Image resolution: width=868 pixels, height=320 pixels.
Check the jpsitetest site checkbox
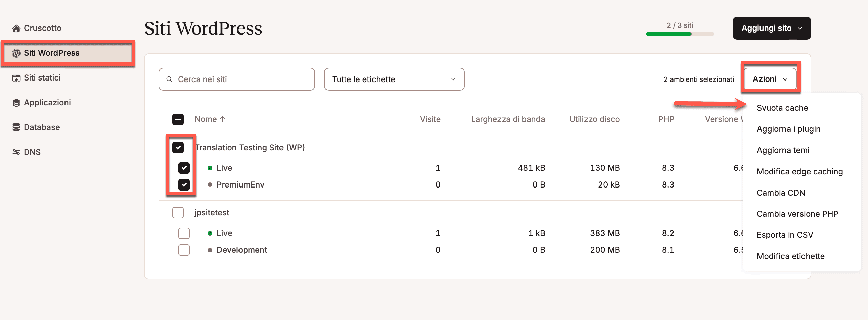[178, 213]
